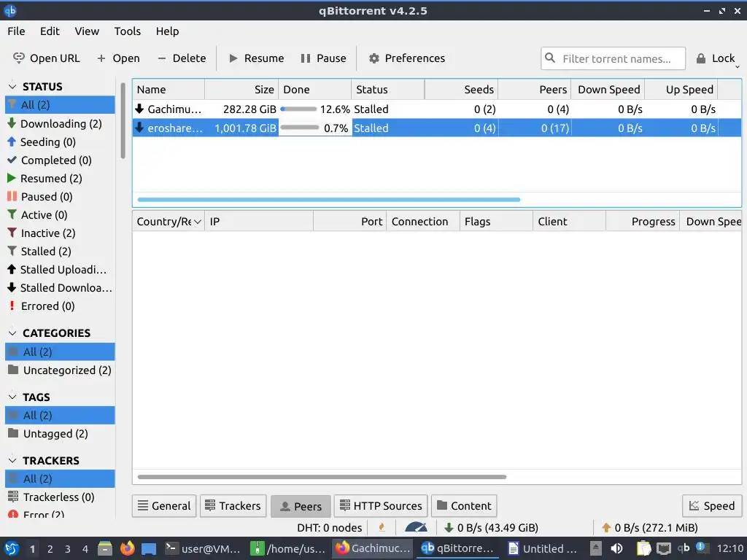Click the Paused orange bars icon
Viewport: 747px width, 560px height.
[x=12, y=196]
